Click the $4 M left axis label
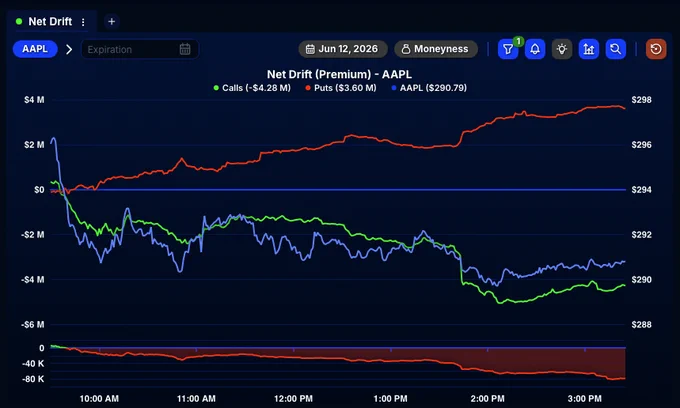Screen dimensions: 680x408 [x=34, y=100]
